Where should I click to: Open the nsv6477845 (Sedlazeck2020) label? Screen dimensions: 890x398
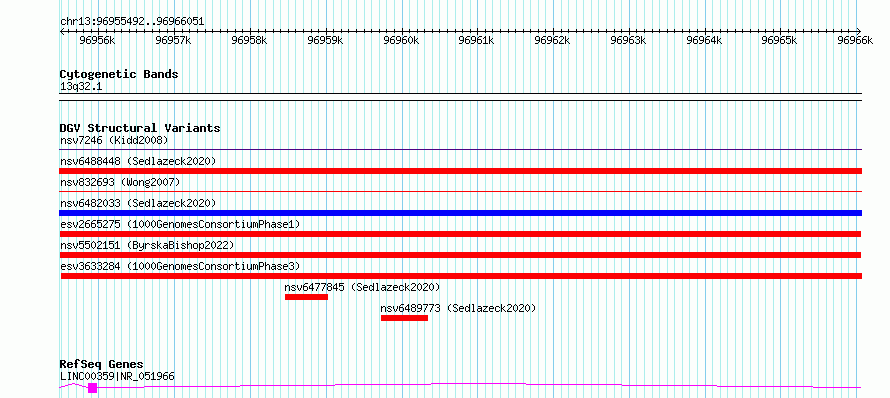point(362,287)
